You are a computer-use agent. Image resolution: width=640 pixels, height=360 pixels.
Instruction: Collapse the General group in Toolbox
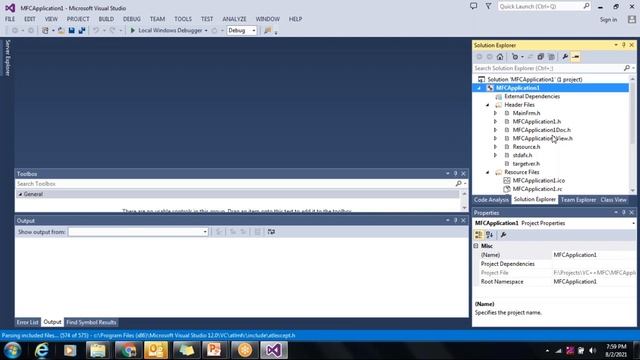coord(20,194)
